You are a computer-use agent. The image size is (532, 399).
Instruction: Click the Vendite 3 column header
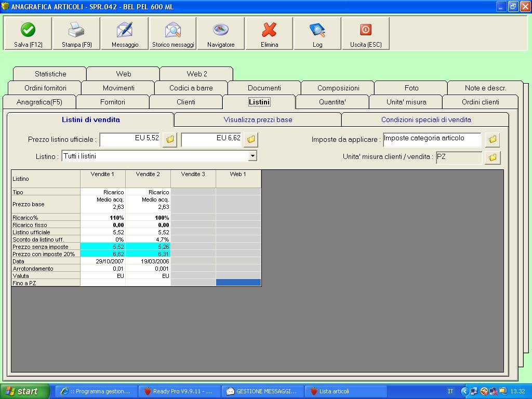(x=193, y=179)
